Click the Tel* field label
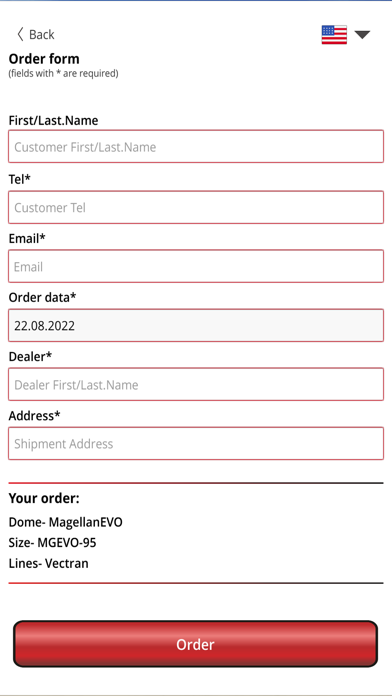 point(20,179)
